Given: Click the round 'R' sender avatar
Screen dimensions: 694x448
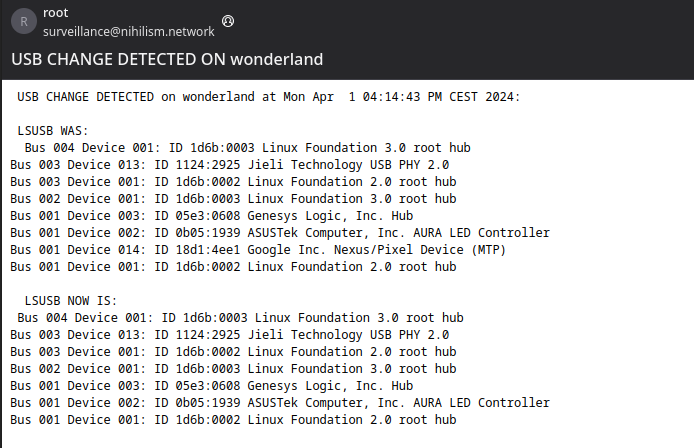Looking at the screenshot, I should [24, 21].
